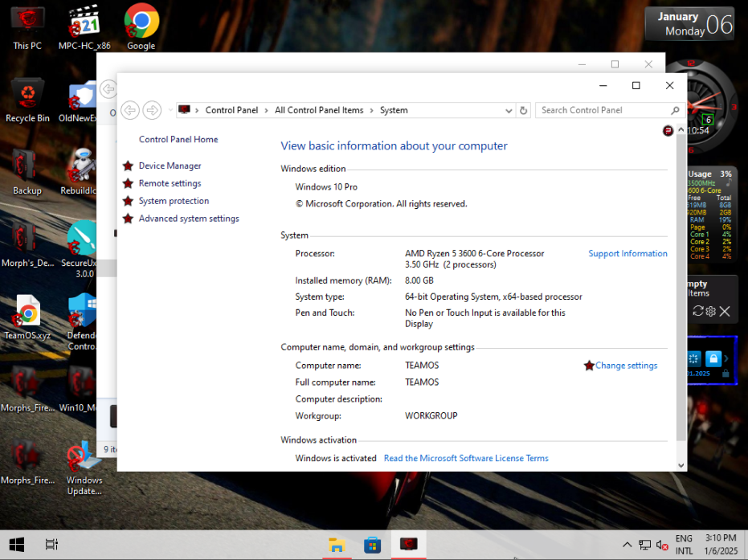Select the Morph's_De... desktop icon
This screenshot has height=560, width=748.
click(27, 245)
